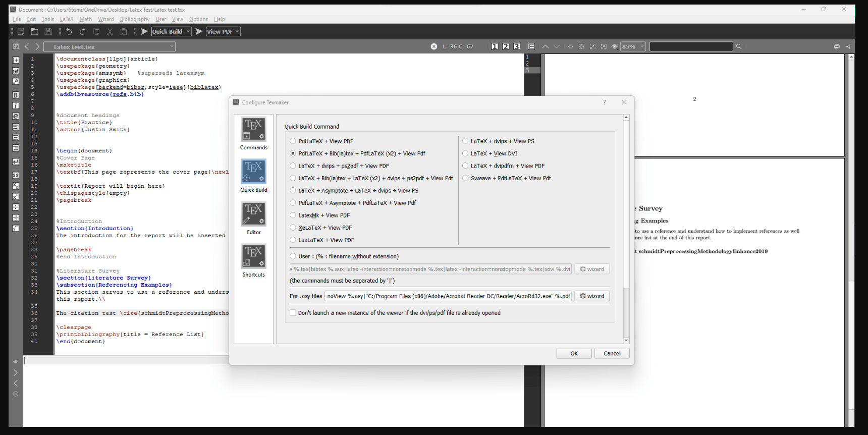Toggle structure view icon in editor bar
This screenshot has width=868, height=435.
coord(16,46)
